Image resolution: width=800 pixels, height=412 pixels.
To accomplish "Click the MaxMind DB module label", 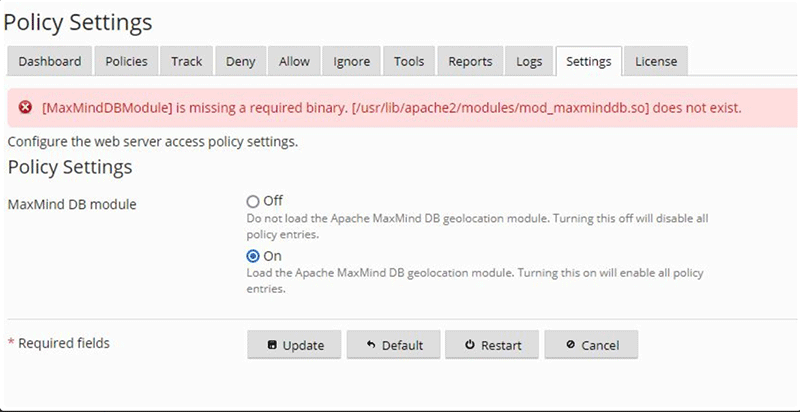I will coord(72,205).
